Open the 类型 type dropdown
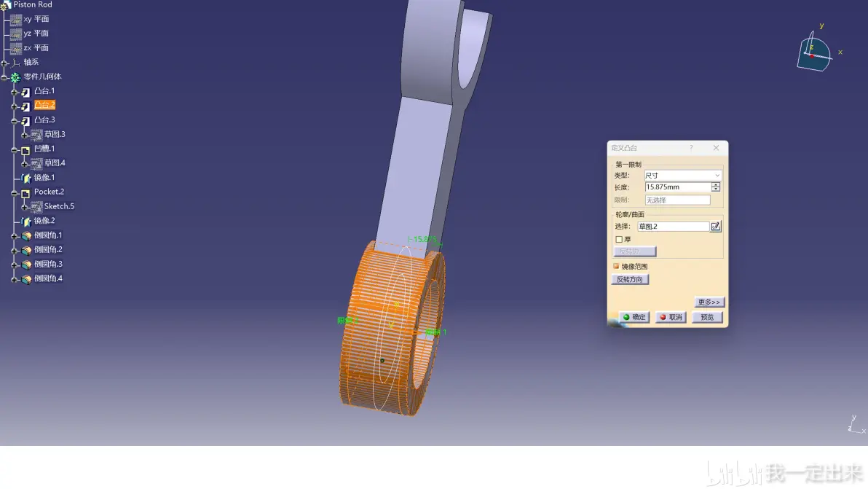Image resolution: width=868 pixels, height=489 pixels. (682, 175)
